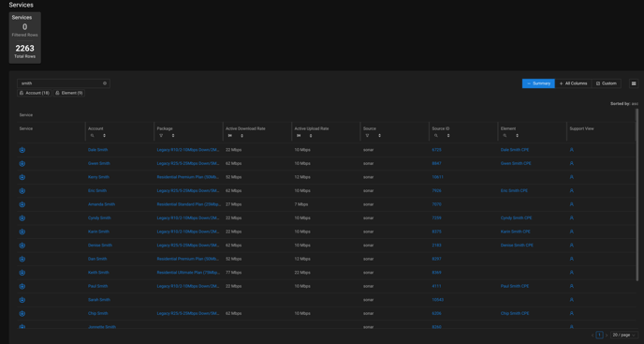The height and width of the screenshot is (344, 644).
Task: Open the service icon in Keith Smith row
Action: pos(22,273)
